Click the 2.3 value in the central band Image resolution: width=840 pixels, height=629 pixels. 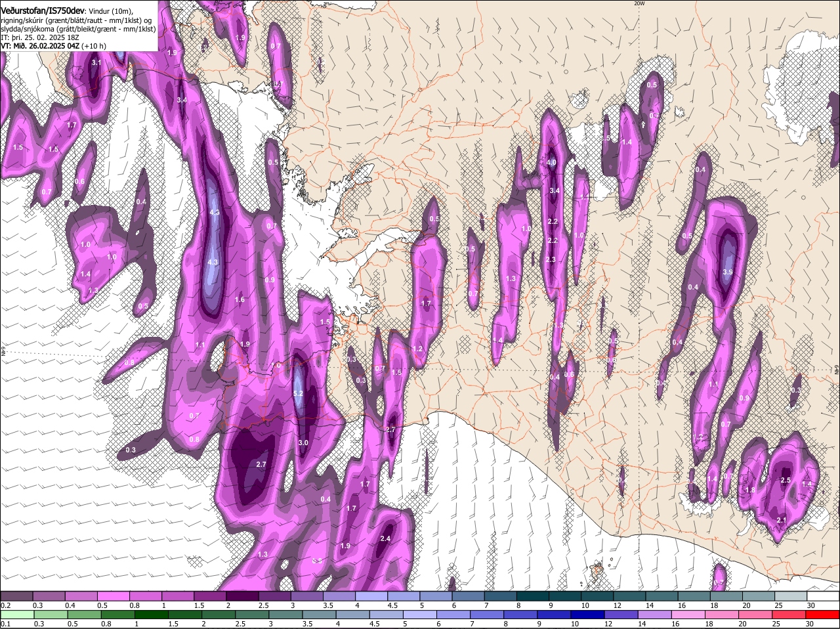[x=551, y=259]
